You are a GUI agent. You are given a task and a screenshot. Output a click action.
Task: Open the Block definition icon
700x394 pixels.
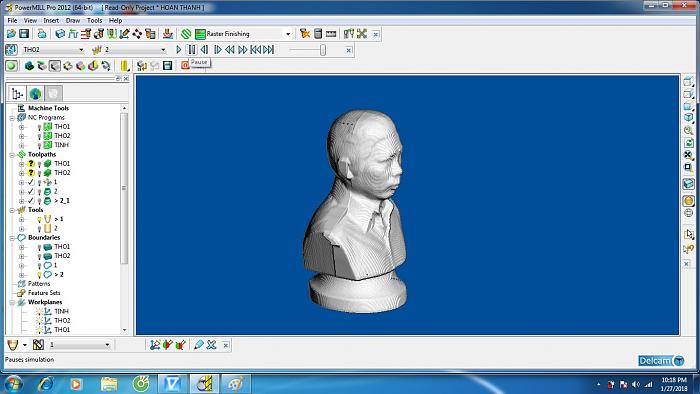click(60, 33)
